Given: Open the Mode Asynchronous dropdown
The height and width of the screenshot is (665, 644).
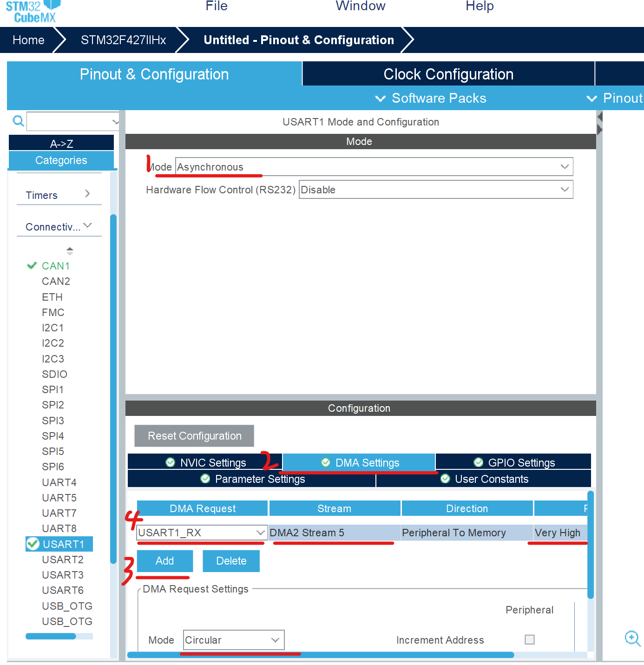Looking at the screenshot, I should click(374, 167).
